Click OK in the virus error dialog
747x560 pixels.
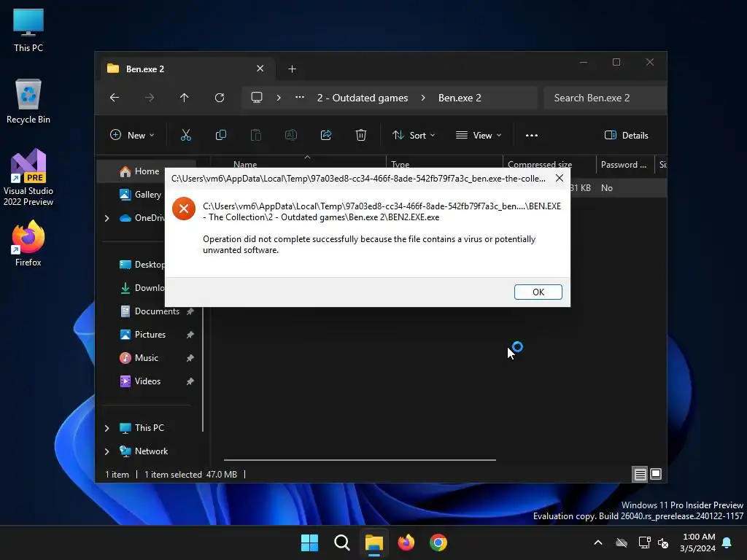[x=538, y=292]
